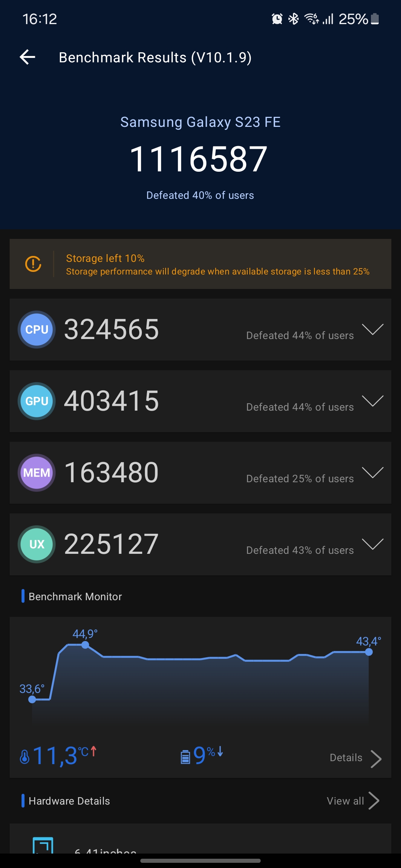Open Benchmark Monitor Details

click(356, 758)
